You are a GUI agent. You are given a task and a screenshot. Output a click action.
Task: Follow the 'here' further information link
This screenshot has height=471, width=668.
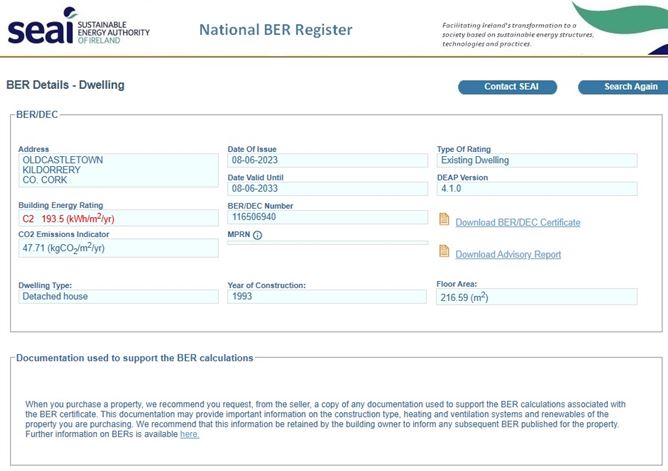(190, 434)
